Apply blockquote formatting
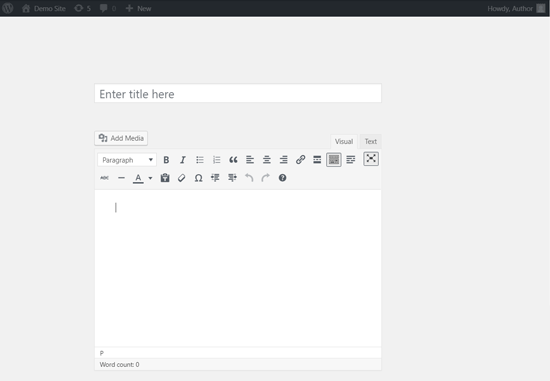This screenshot has width=550, height=381. click(x=233, y=160)
